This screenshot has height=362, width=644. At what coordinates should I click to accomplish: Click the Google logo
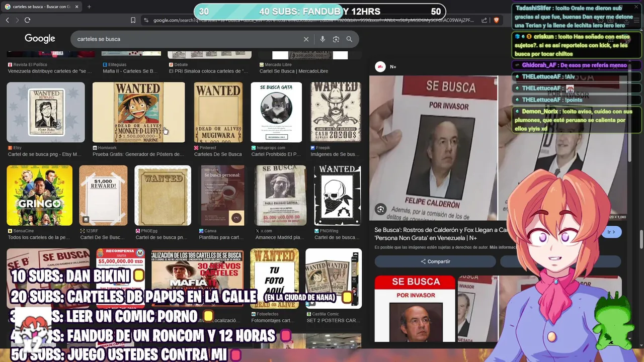40,39
